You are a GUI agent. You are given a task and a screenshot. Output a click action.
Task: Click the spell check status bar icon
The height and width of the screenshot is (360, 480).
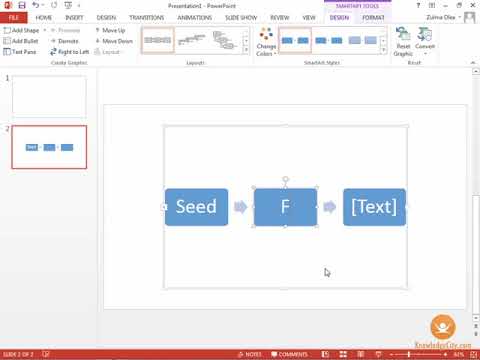click(46, 354)
